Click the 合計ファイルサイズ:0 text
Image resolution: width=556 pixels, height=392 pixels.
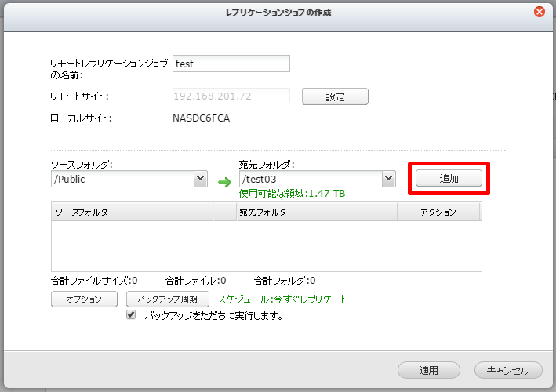pyautogui.click(x=94, y=281)
